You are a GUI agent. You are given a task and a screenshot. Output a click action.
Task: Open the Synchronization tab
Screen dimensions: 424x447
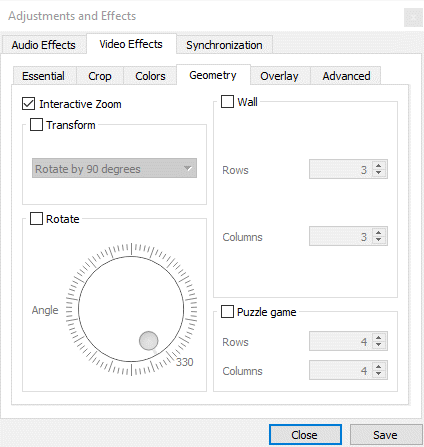click(x=224, y=45)
